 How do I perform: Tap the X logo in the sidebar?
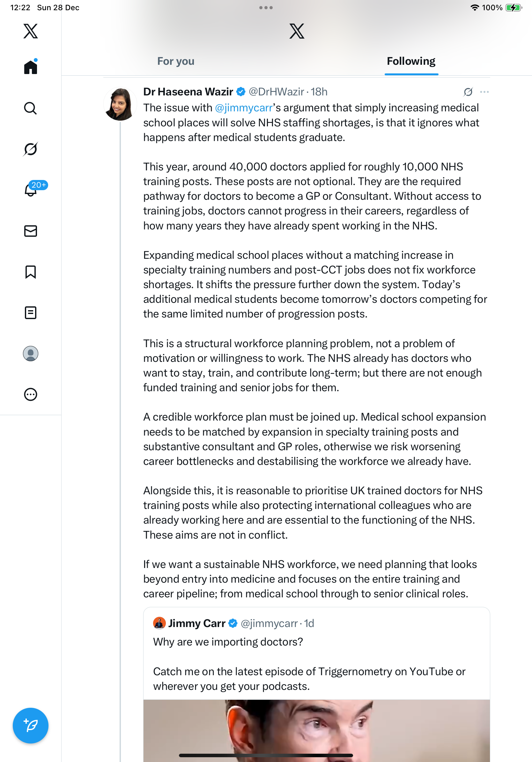[31, 31]
